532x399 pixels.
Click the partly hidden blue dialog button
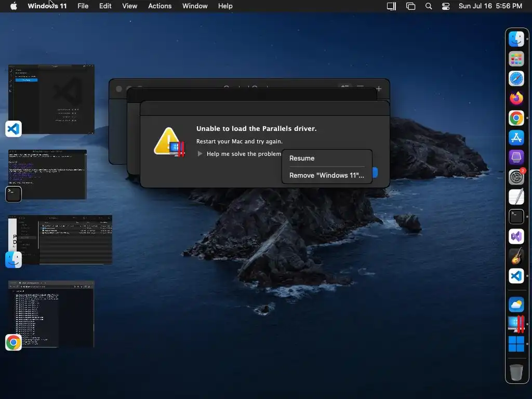pyautogui.click(x=375, y=172)
